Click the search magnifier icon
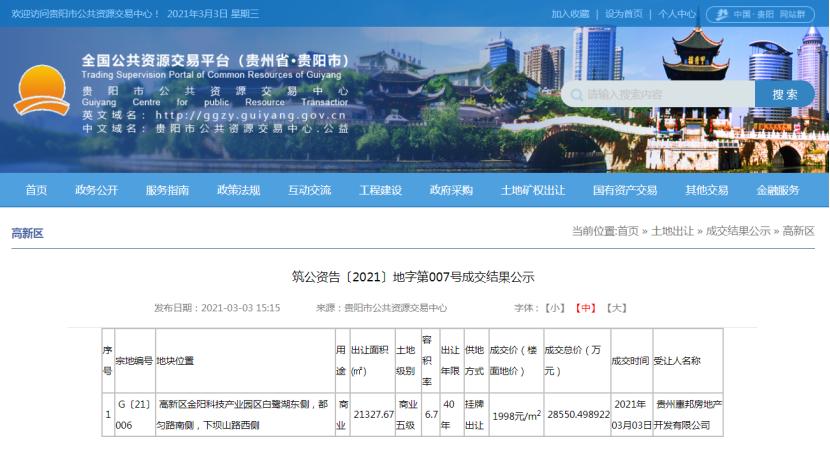Viewport: 830px width, 452px height. [x=576, y=95]
